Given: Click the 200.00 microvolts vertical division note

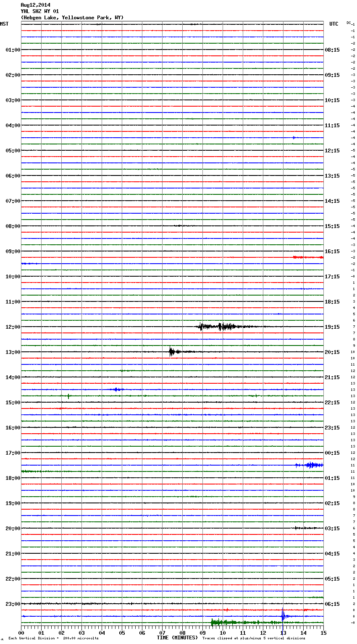Looking at the screenshot, I should [54, 638].
